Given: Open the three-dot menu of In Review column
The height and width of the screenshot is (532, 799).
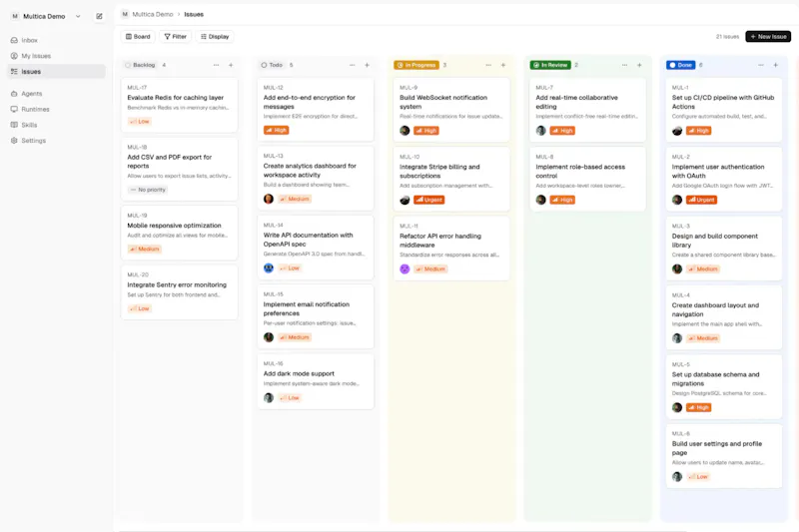Looking at the screenshot, I should tap(625, 65).
